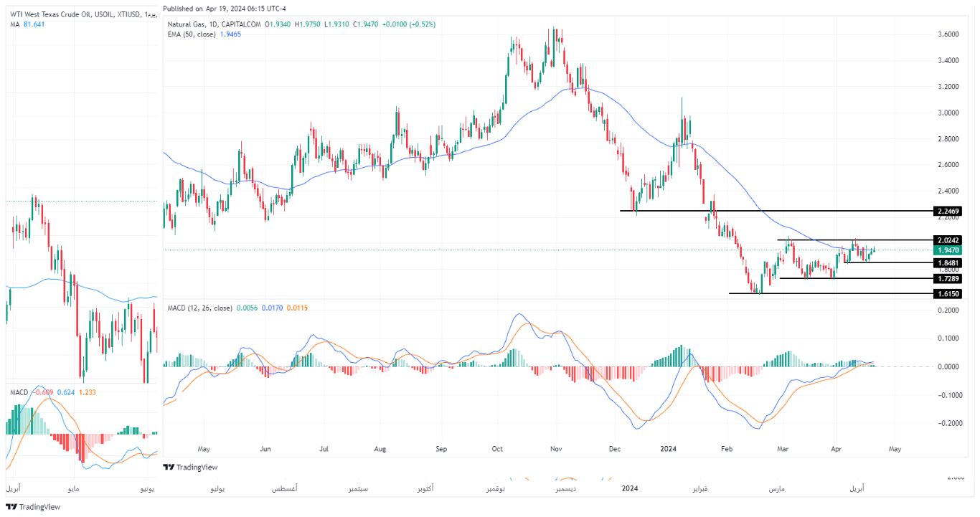Click the 2.4000 price axis label

(x=948, y=191)
